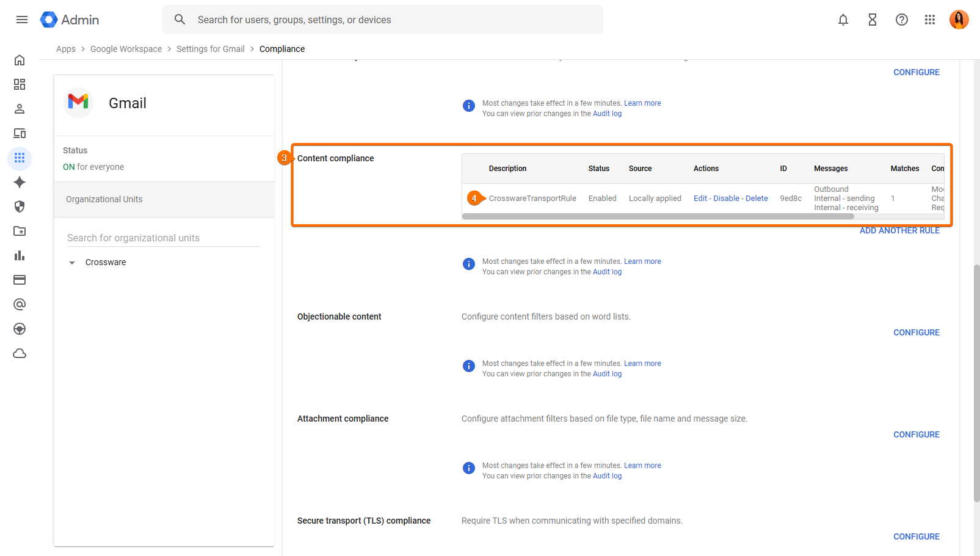Click Delete for CrosswareTransportRule
The height and width of the screenshot is (556, 980).
(757, 199)
